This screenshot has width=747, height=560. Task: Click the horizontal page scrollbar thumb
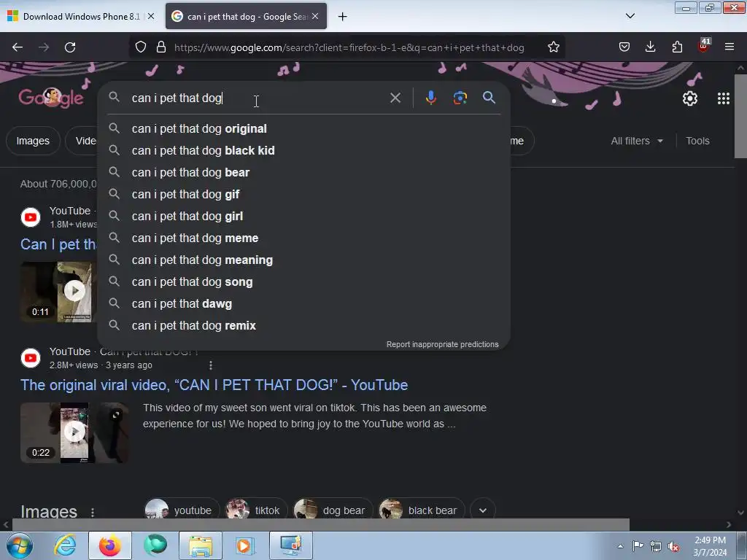pyautogui.click(x=321, y=525)
